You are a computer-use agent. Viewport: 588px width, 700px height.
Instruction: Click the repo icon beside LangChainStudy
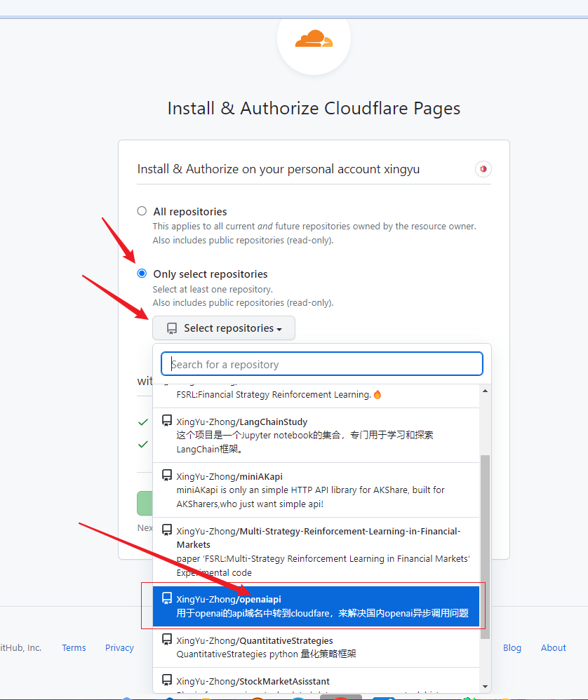click(x=167, y=421)
